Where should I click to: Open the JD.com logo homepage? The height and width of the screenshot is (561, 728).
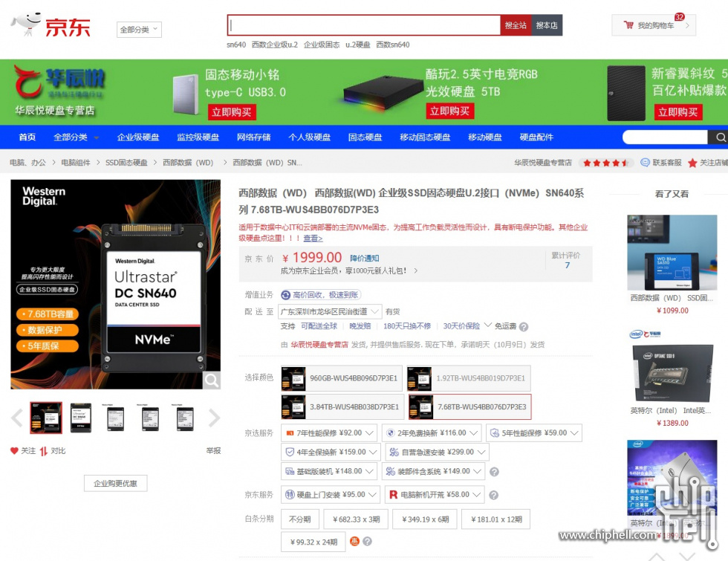51,25
